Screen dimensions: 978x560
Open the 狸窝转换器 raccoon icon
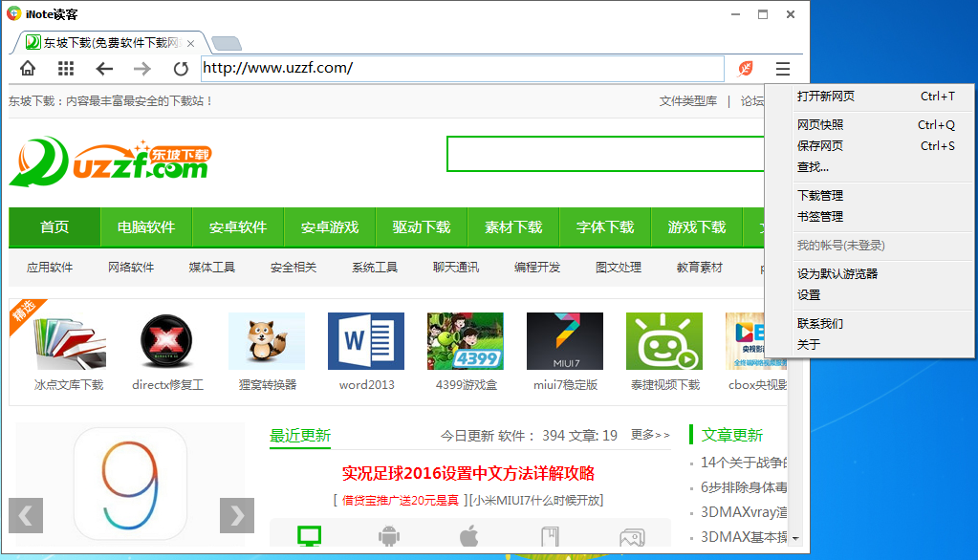point(267,342)
